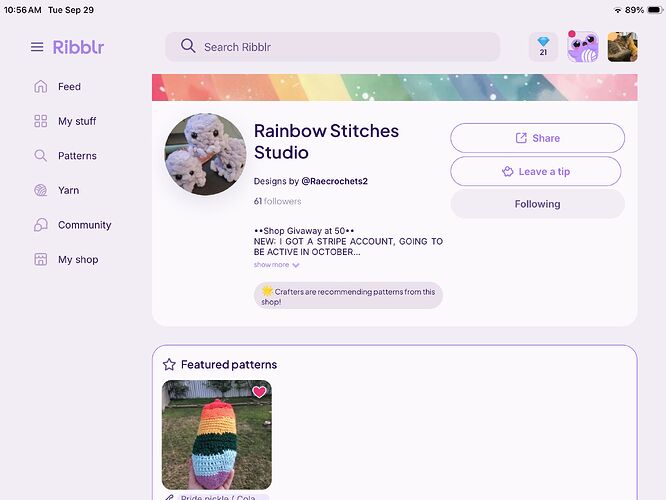Viewport: 666px width, 500px height.
Task: Share this shop
Action: point(537,138)
